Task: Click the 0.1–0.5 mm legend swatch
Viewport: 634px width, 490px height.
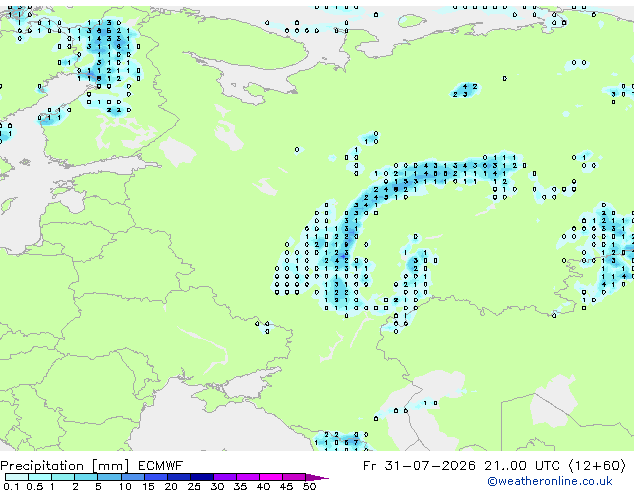Action: coord(17,477)
